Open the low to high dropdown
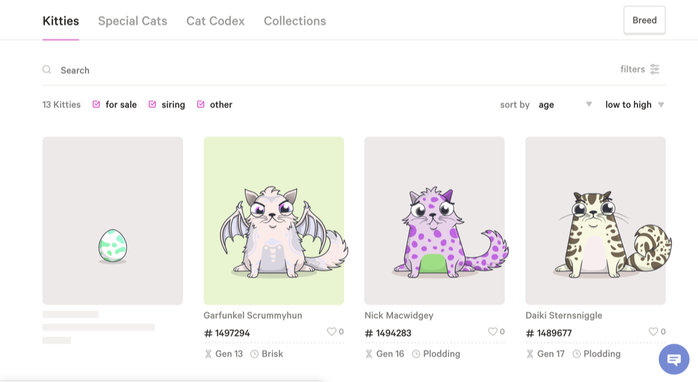 pos(634,105)
